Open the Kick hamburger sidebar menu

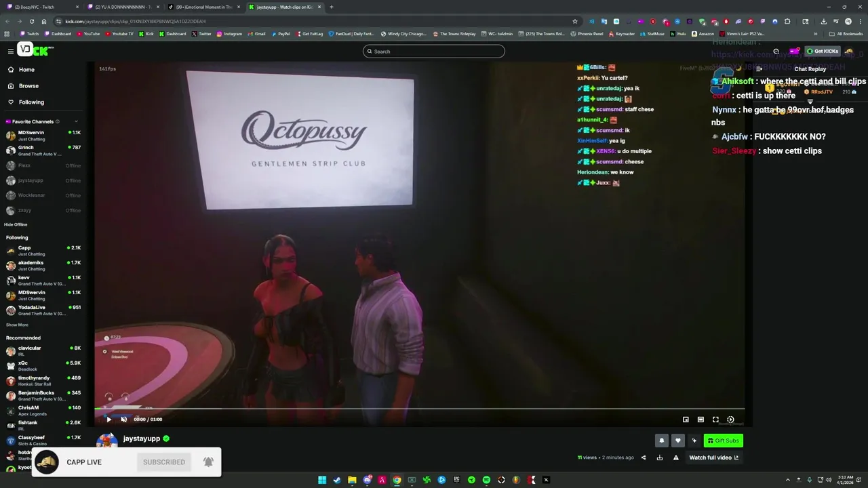click(x=10, y=51)
